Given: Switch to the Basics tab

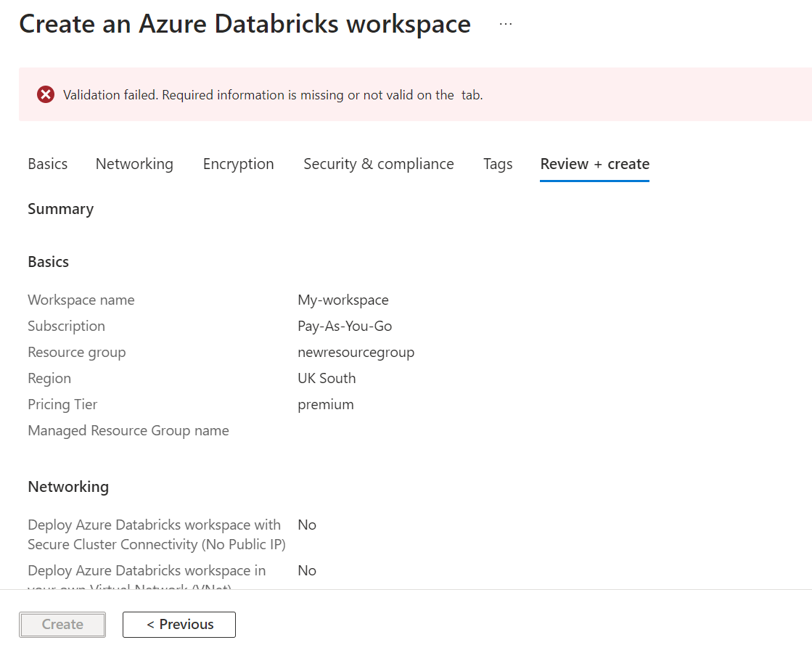Looking at the screenshot, I should click(x=48, y=164).
